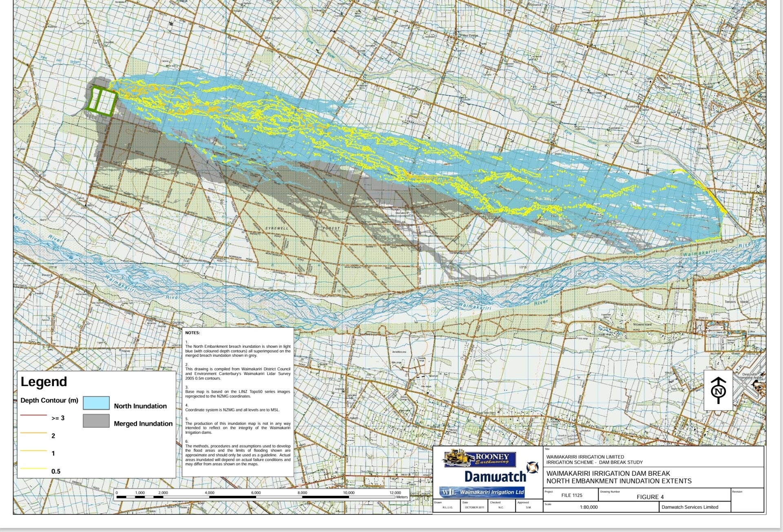The width and height of the screenshot is (783, 532).
Task: Click the grey Merged Inundation legend swatch
Action: pos(96,421)
